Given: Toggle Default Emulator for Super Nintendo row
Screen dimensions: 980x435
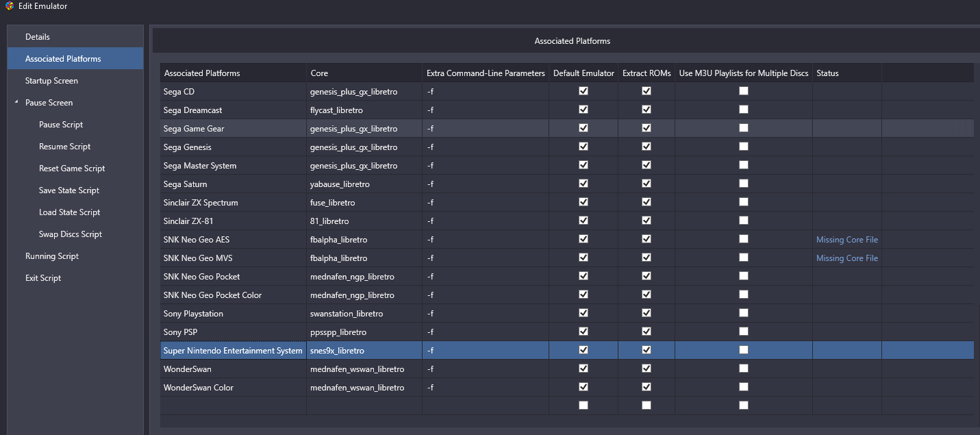Looking at the screenshot, I should 583,350.
